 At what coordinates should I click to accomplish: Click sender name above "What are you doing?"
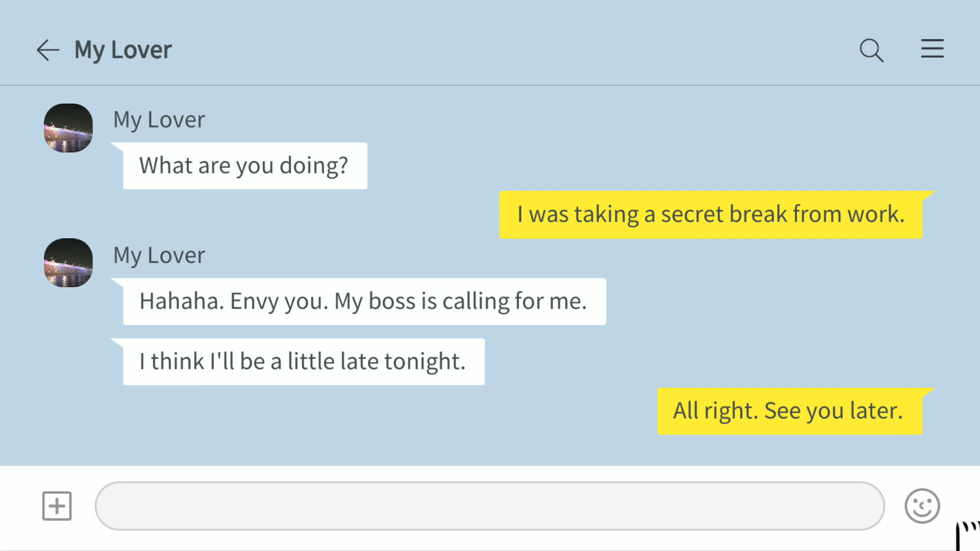click(x=159, y=120)
